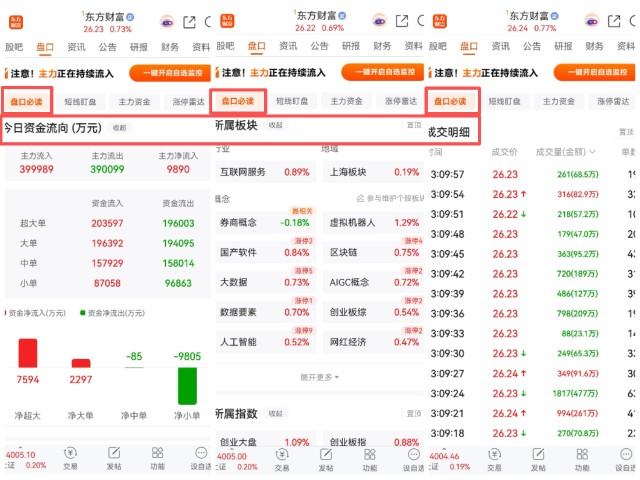The image size is (640, 480).
Task: Collapse the 今日资金流向 section with 收起
Action: (x=119, y=128)
